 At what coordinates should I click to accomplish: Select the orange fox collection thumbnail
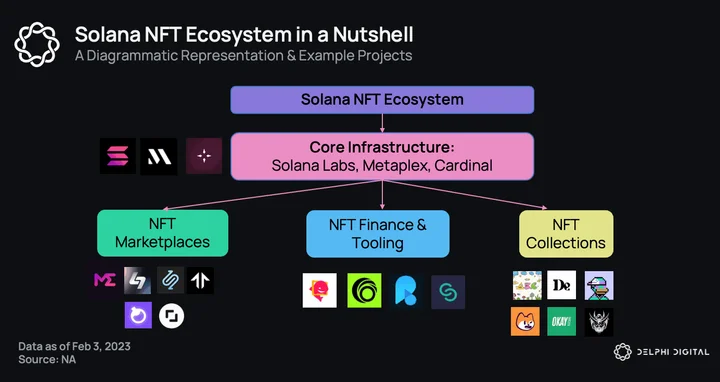pos(525,321)
